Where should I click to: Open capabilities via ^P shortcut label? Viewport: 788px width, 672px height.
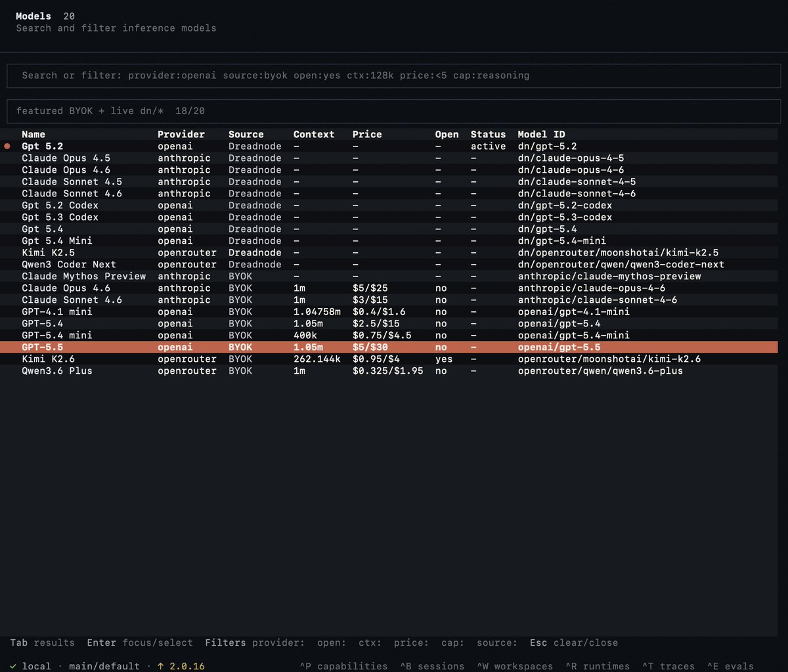point(343,666)
